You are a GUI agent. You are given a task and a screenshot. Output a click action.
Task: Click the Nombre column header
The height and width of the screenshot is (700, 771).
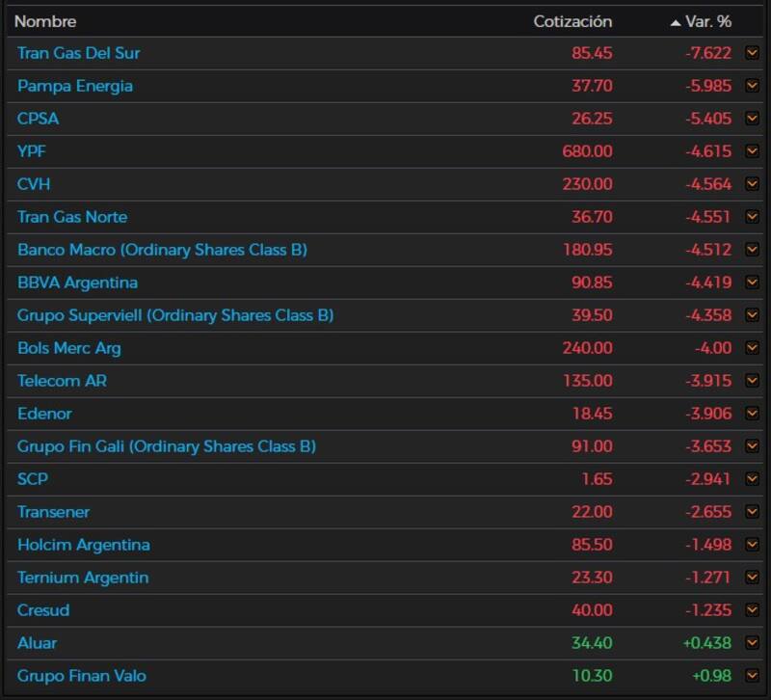tap(45, 21)
